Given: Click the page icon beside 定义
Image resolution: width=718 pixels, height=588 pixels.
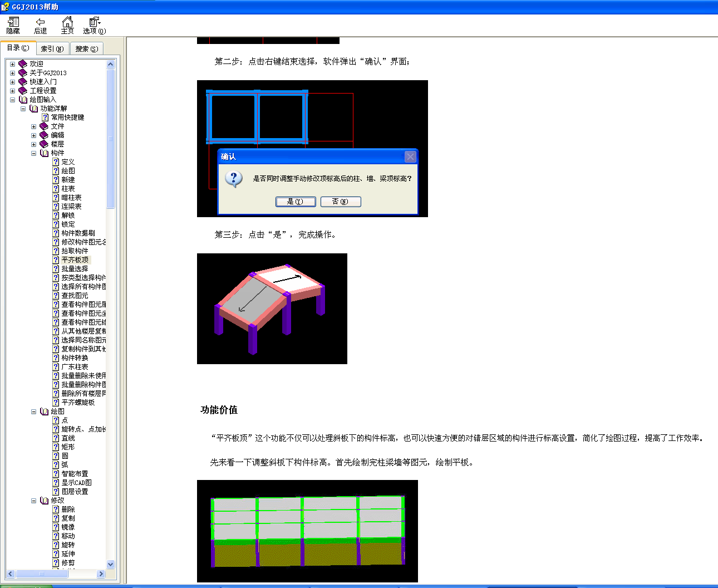Looking at the screenshot, I should point(56,162).
